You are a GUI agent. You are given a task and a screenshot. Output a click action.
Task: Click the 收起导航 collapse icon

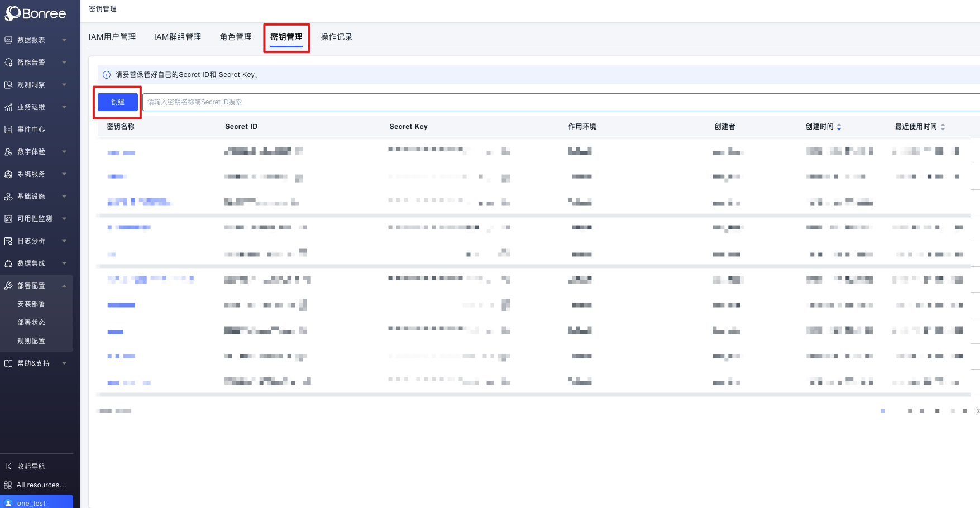(x=8, y=466)
